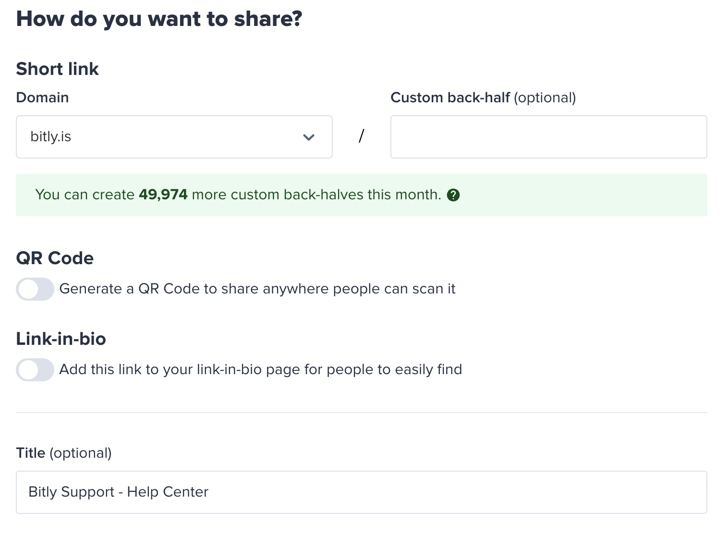Click the "Custom back-half (optional)" label
728x560 pixels.
click(483, 97)
